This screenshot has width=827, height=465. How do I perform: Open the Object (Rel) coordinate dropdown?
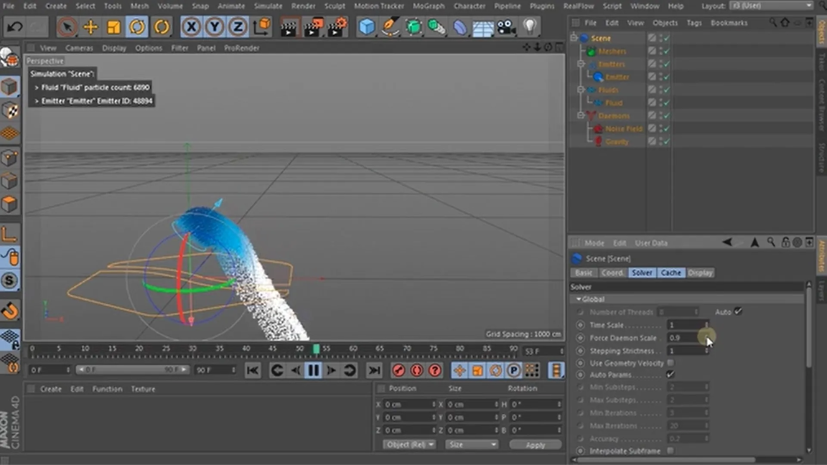coord(409,444)
